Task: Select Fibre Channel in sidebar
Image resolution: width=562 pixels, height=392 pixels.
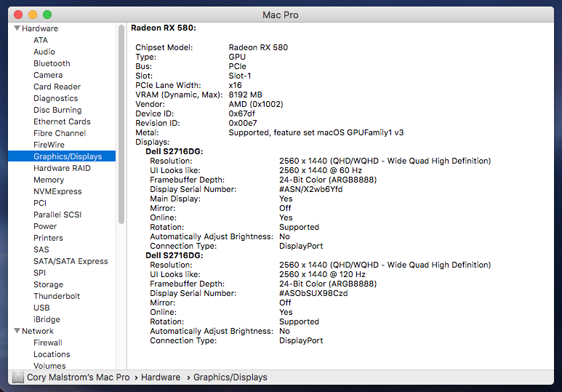Action: point(60,133)
